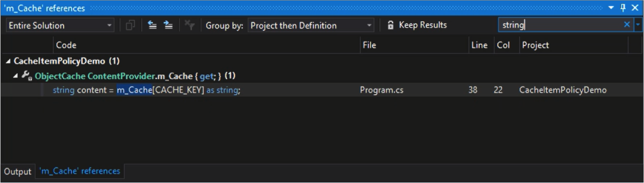The width and height of the screenshot is (644, 183).
Task: Go to next location in results
Action: (x=168, y=25)
